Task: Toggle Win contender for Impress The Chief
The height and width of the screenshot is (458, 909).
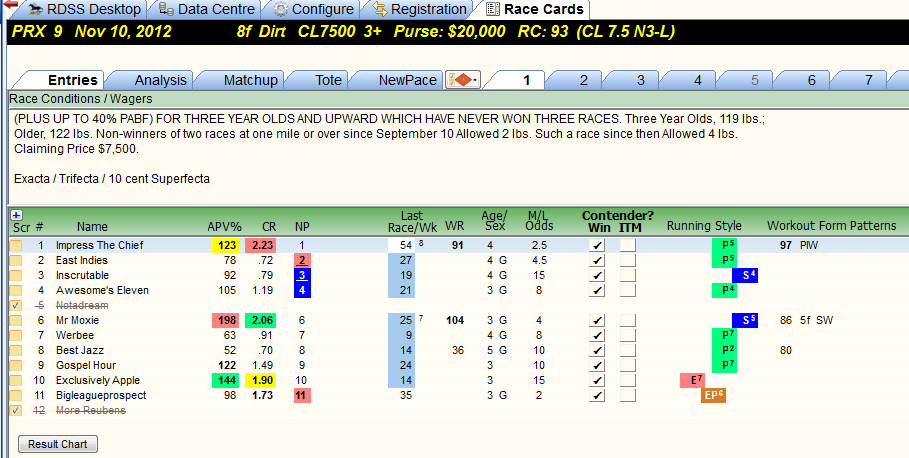Action: pyautogui.click(x=597, y=245)
